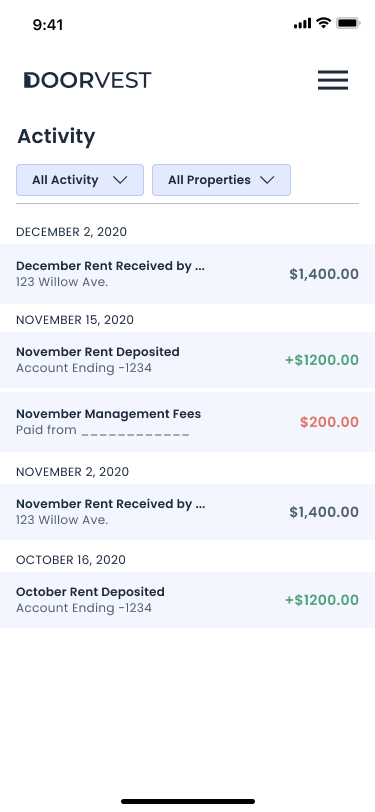375x812 pixels.
Task: Tap the Doorvest logo
Action: pos(88,80)
